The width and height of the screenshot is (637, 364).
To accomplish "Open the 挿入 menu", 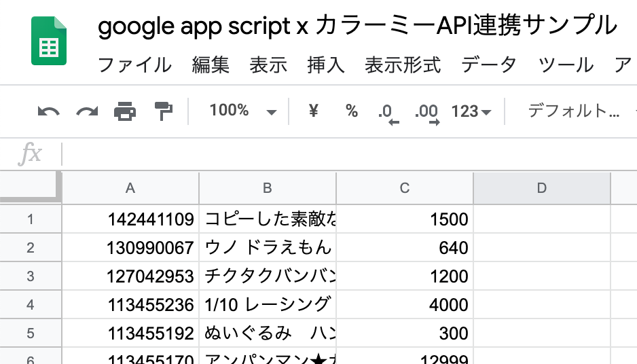I will coord(326,65).
